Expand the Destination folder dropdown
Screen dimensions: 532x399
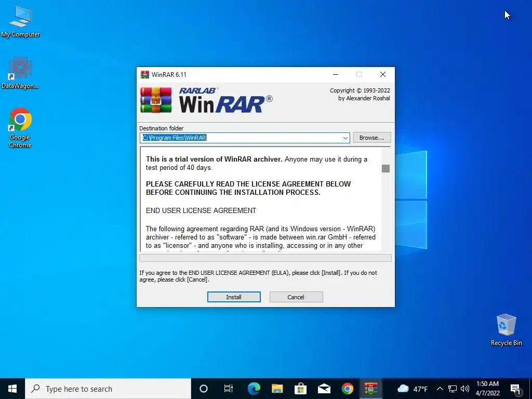[x=345, y=138]
